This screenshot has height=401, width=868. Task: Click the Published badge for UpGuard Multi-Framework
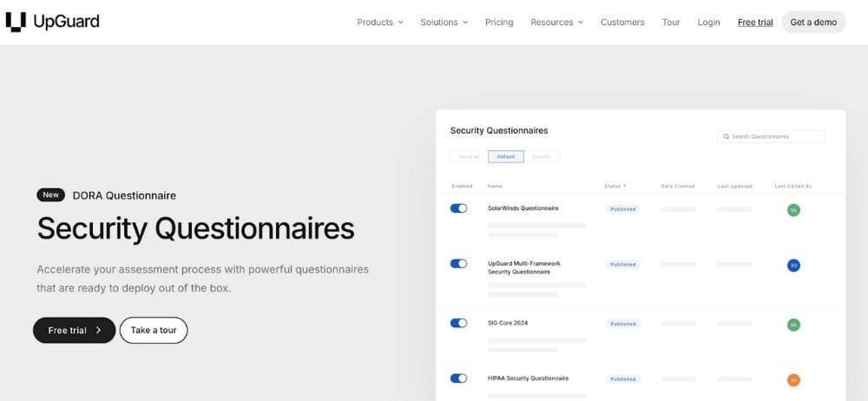click(x=622, y=265)
